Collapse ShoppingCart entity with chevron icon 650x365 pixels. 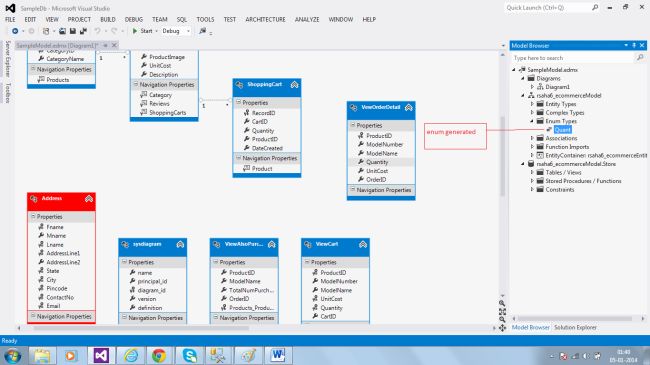(x=294, y=85)
